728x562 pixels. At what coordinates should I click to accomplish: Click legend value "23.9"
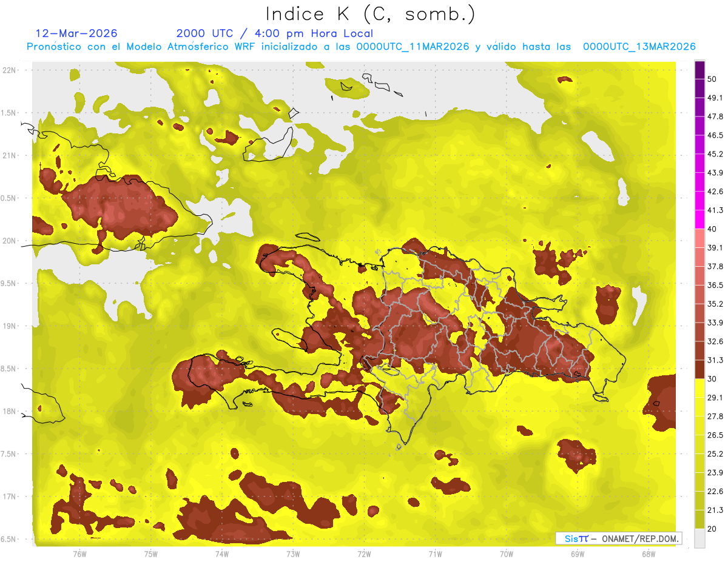coord(715,473)
